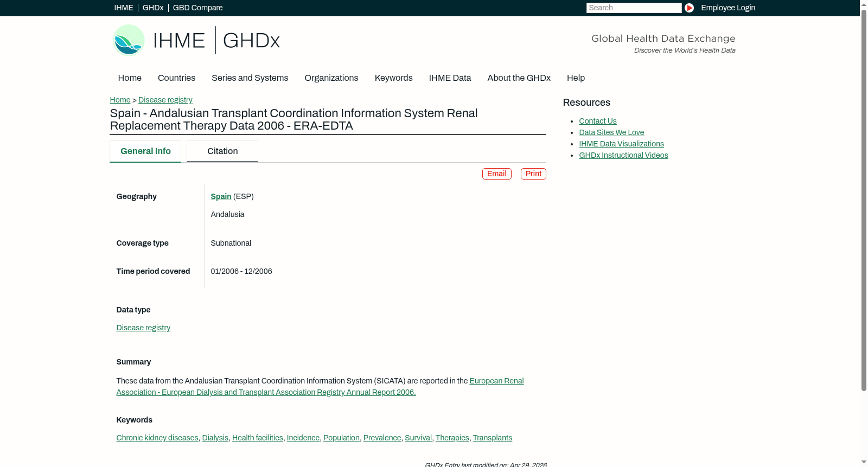Open GHDx link in the top bar
868x467 pixels.
tap(153, 8)
